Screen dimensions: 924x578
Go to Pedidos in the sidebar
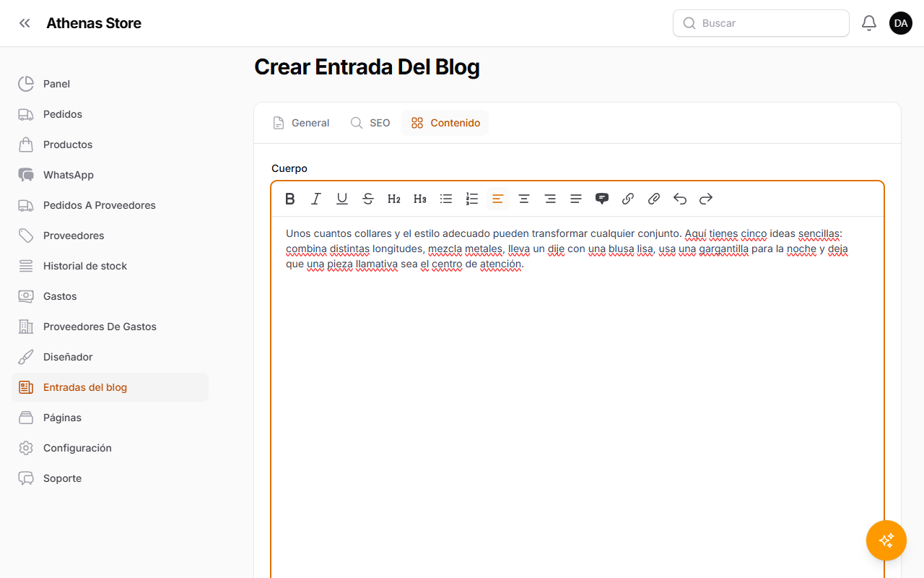[x=110, y=114]
